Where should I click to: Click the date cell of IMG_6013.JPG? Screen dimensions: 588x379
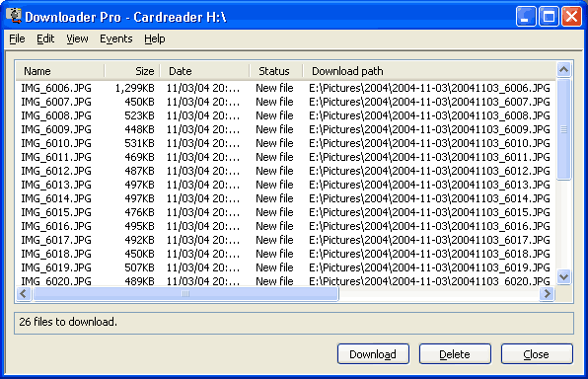pos(203,185)
